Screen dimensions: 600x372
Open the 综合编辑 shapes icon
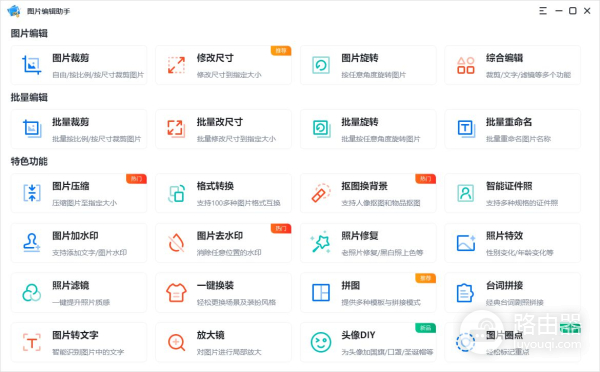pos(466,65)
